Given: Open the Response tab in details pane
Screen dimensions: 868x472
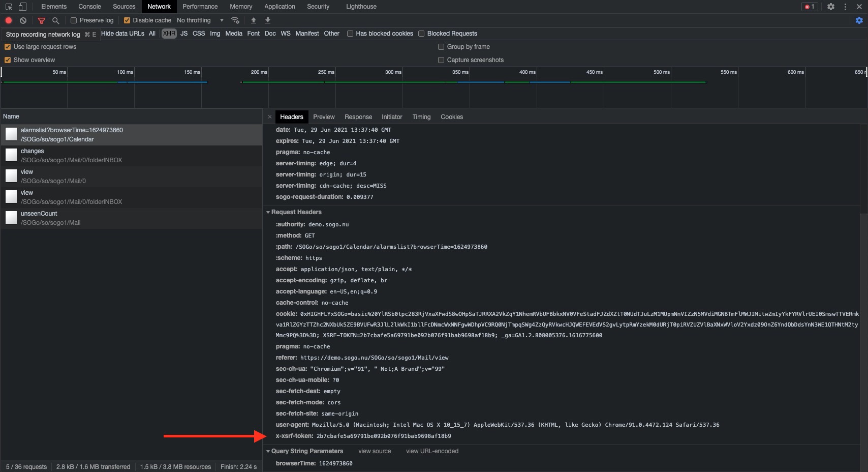Looking at the screenshot, I should [x=358, y=117].
